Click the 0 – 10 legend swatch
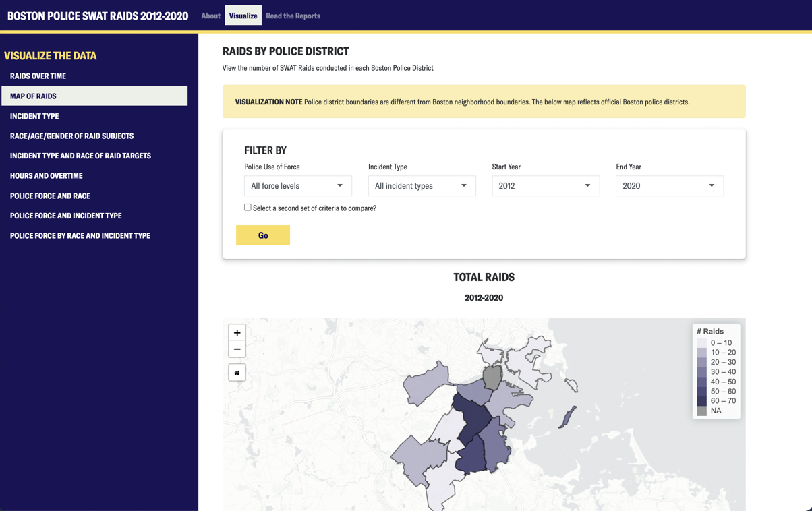This screenshot has width=812, height=511. point(701,343)
